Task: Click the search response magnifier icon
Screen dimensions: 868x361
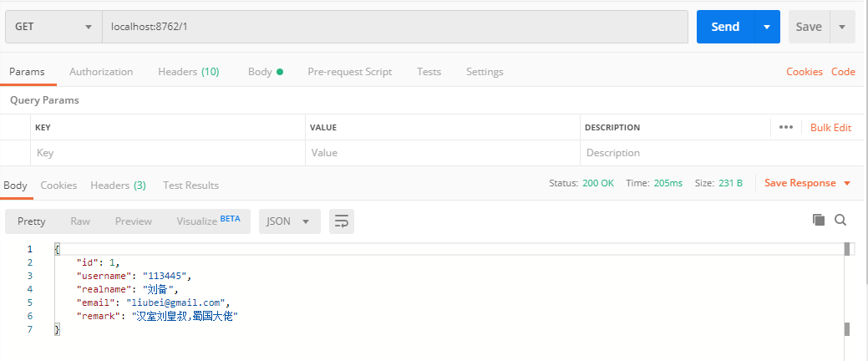Action: pos(840,220)
